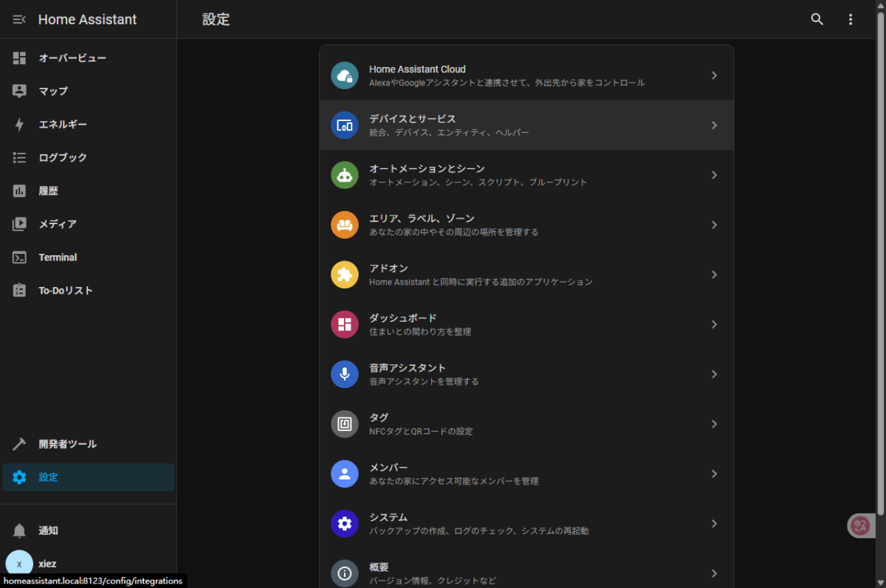Screen dimensions: 886x588
Task: Open ログブック in the sidebar
Action: (x=89, y=157)
